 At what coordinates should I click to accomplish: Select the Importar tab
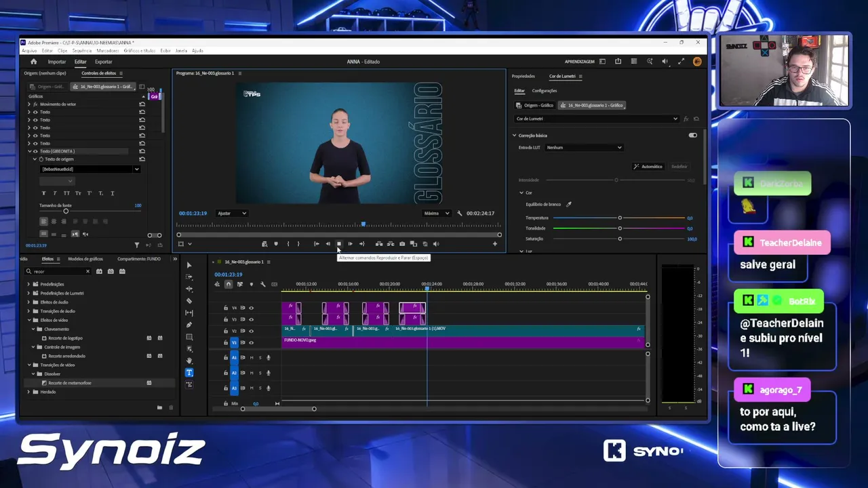tap(57, 62)
